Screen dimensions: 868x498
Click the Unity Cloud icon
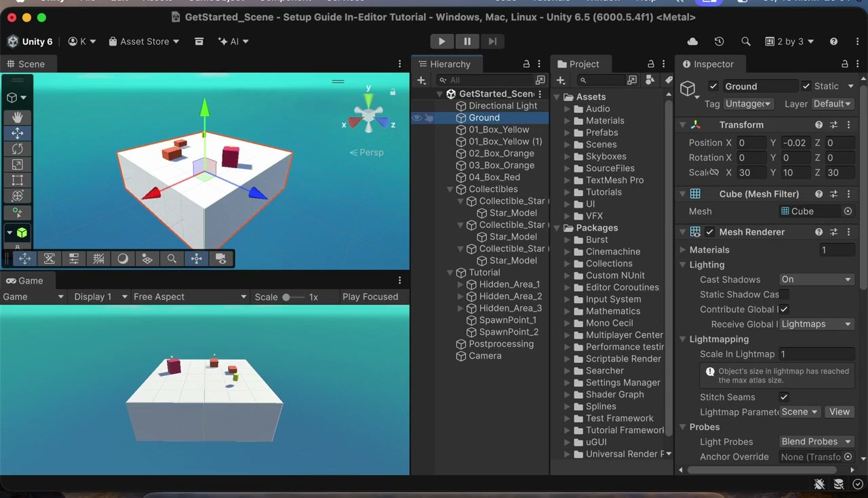click(x=692, y=41)
